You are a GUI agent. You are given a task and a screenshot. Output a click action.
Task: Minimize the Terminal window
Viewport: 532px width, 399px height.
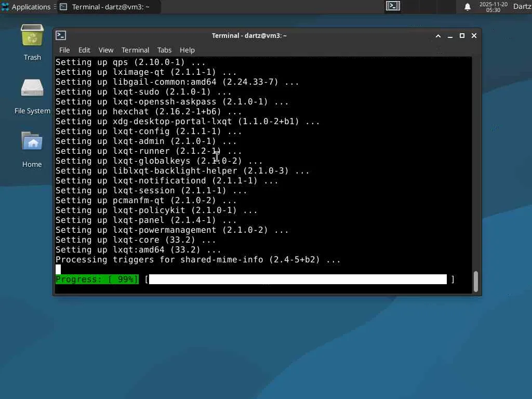click(x=450, y=36)
